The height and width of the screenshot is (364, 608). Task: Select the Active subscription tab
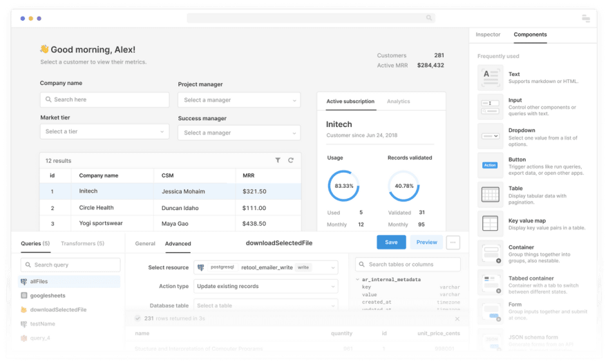[350, 101]
